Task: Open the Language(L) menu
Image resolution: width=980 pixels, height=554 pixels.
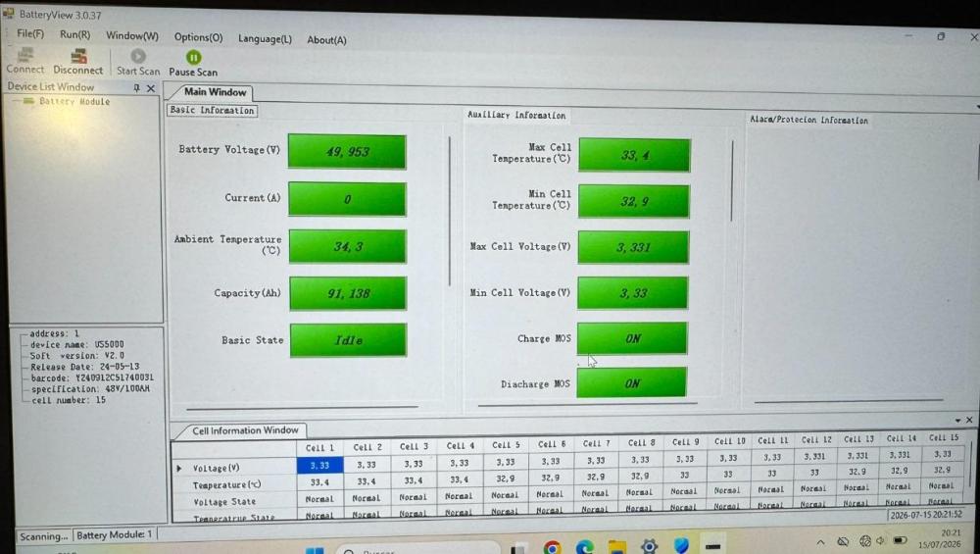Action: click(265, 39)
